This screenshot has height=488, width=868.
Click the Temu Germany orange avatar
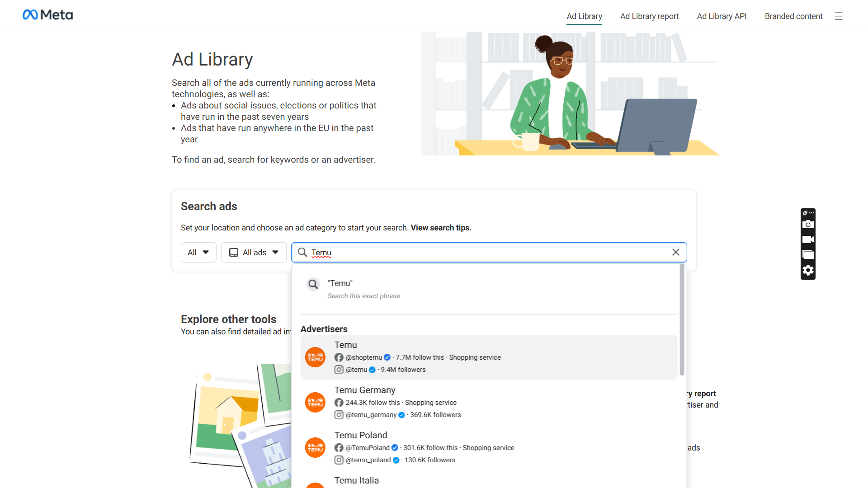tap(315, 402)
